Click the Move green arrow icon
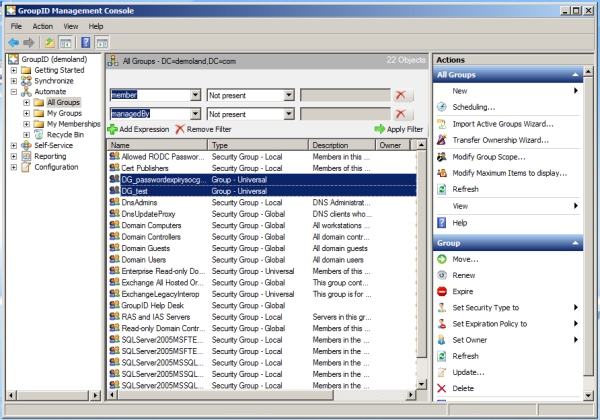 pos(442,259)
